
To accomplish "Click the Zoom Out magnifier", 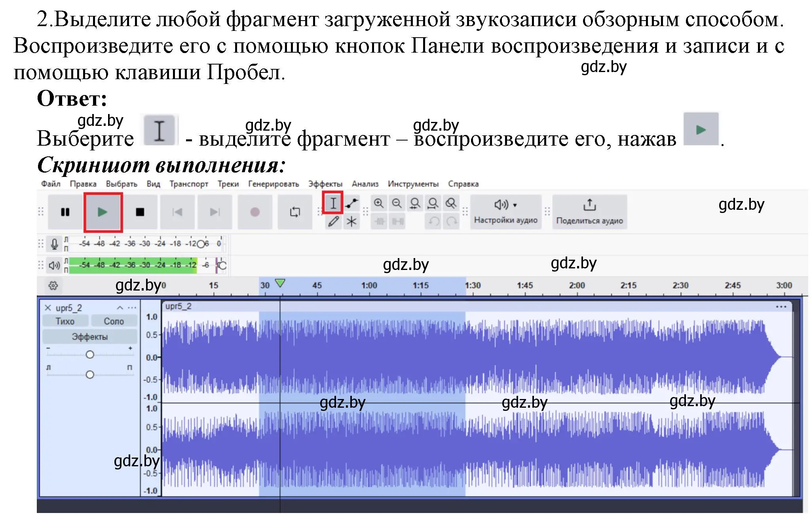I will (x=397, y=203).
